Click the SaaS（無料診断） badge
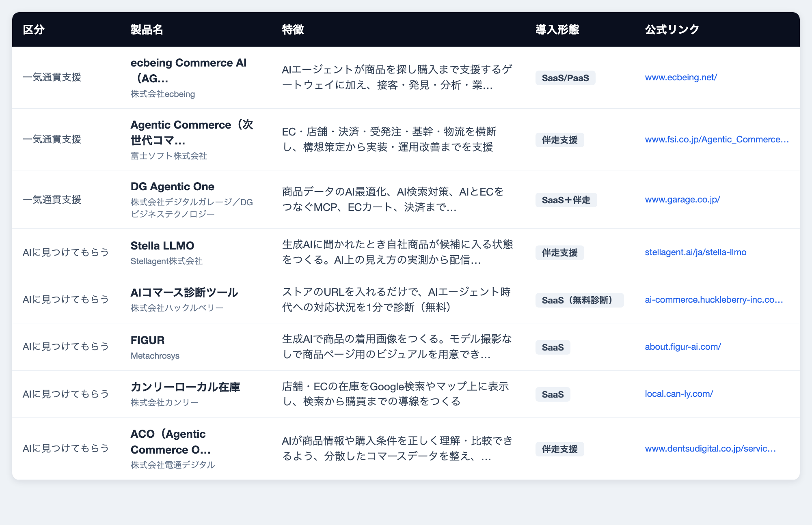The width and height of the screenshot is (812, 525). coord(579,300)
